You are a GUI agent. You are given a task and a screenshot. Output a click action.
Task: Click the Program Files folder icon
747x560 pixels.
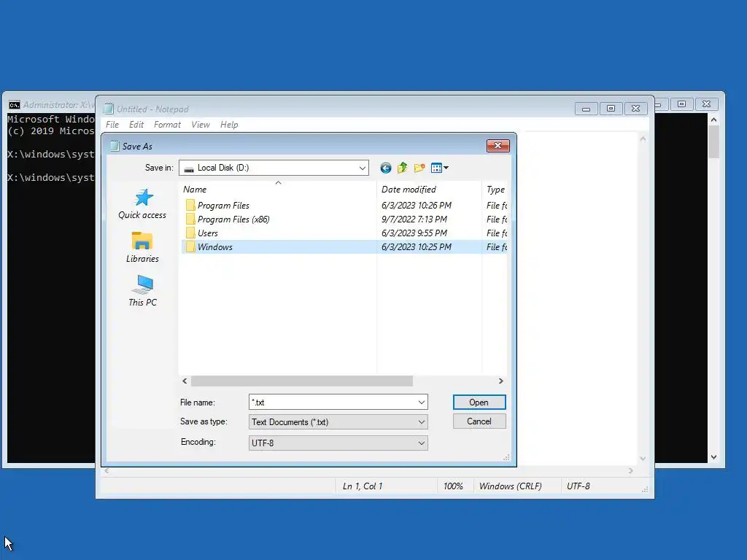190,205
